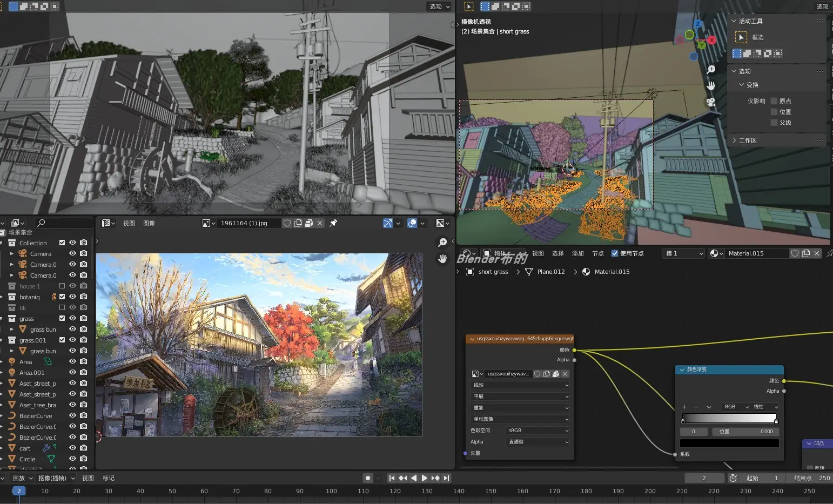
Task: Click the zoom magnifier icon in the image editor
Action: (x=442, y=243)
